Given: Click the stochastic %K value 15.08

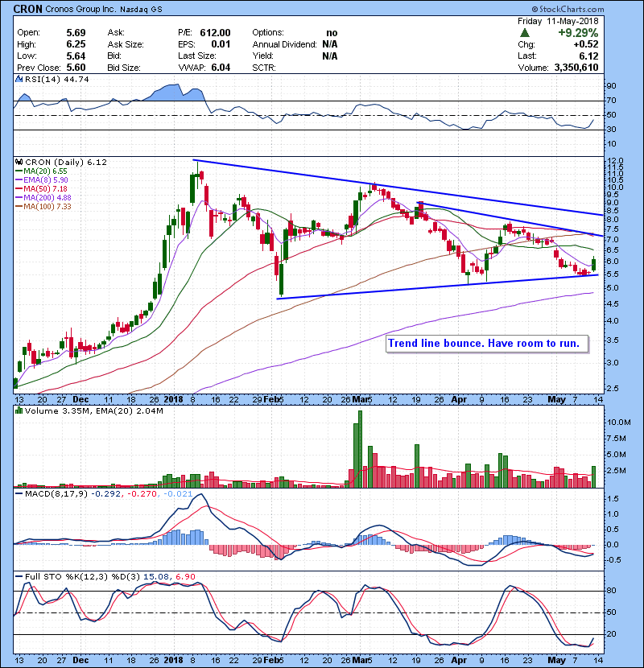Looking at the screenshot, I should [x=155, y=577].
